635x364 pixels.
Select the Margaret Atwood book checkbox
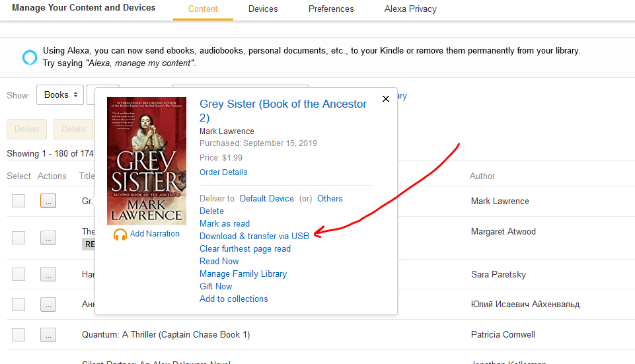pyautogui.click(x=19, y=238)
